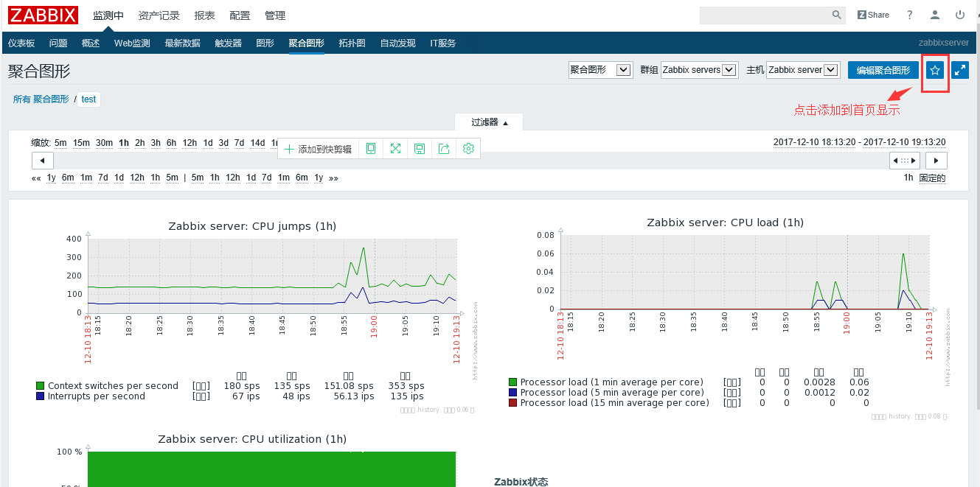Set zoom to 14d in 缩放 row
Viewport: 980px width, 487px height.
[257, 143]
